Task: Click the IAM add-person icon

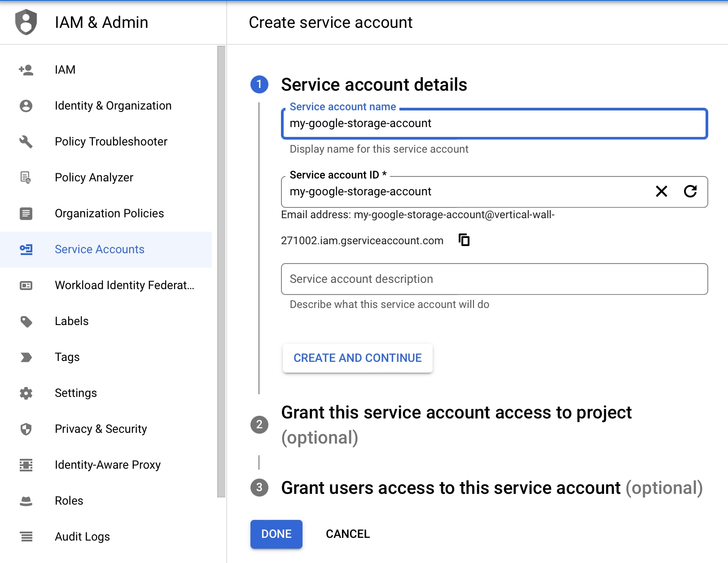Action: point(26,70)
